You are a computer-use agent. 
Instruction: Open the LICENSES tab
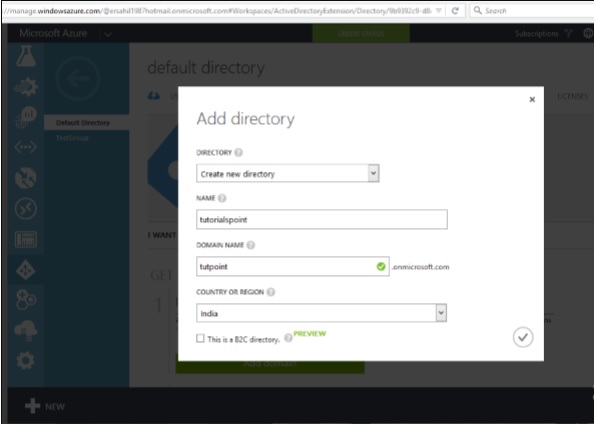[x=572, y=96]
